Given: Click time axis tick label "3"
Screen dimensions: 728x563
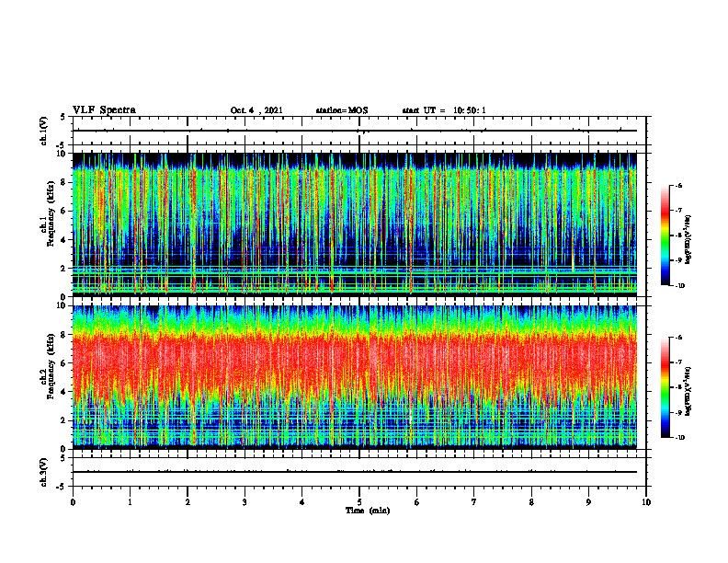Looking at the screenshot, I should [x=245, y=502].
